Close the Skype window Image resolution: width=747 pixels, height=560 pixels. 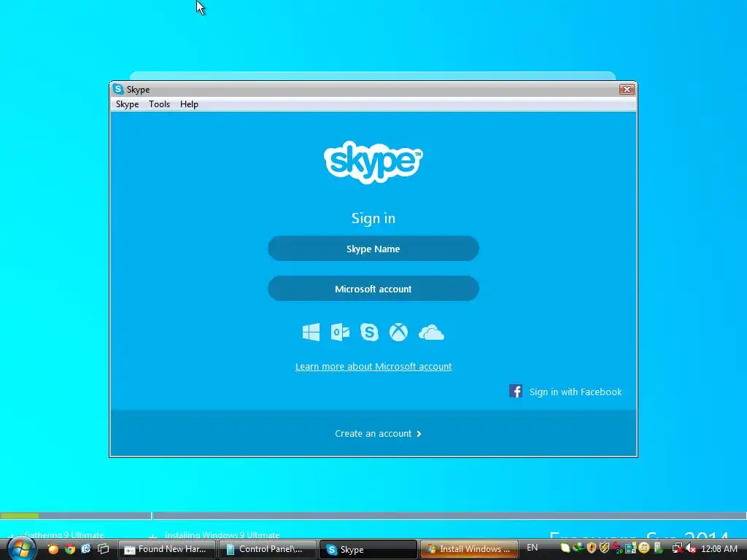pyautogui.click(x=627, y=89)
